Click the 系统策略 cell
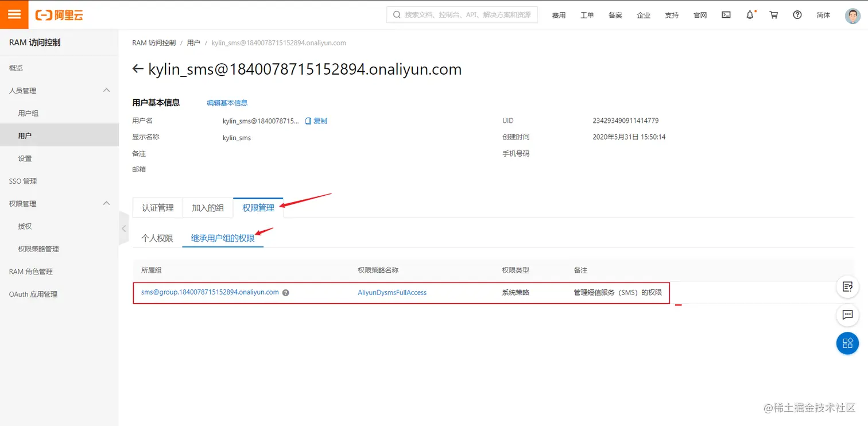This screenshot has width=868, height=426. [x=516, y=293]
